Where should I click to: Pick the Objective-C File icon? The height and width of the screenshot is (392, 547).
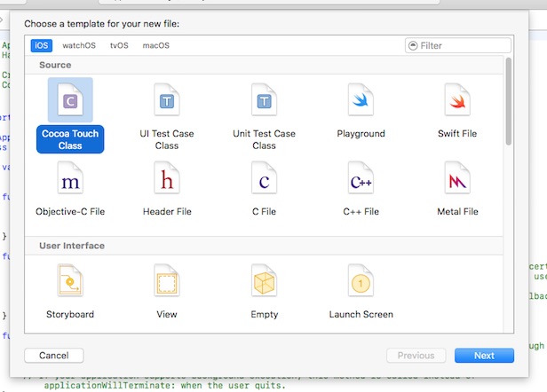click(70, 177)
